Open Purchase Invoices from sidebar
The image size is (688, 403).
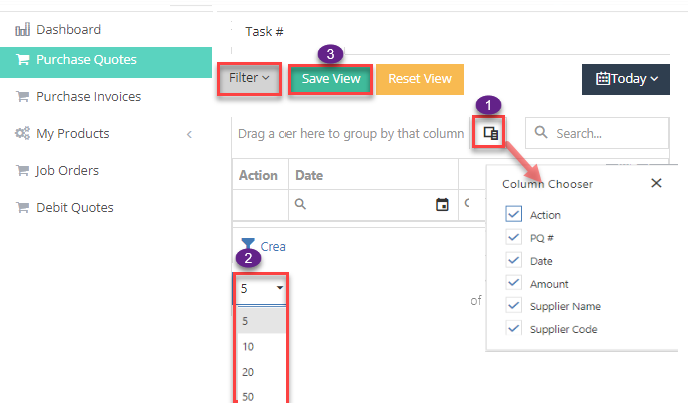point(88,97)
